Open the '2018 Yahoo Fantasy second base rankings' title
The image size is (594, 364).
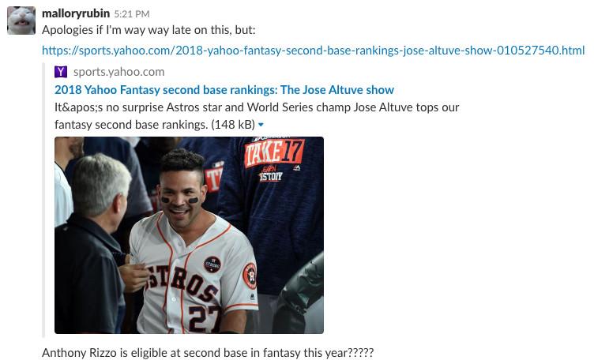point(224,90)
